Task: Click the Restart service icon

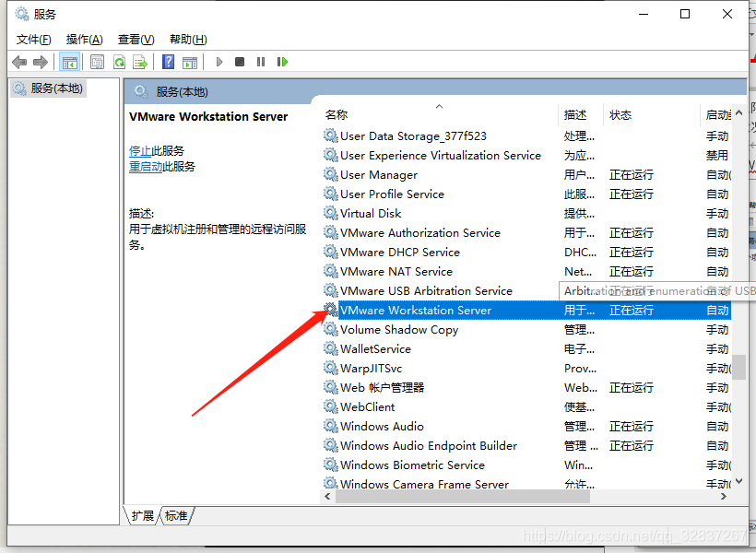Action: click(282, 62)
